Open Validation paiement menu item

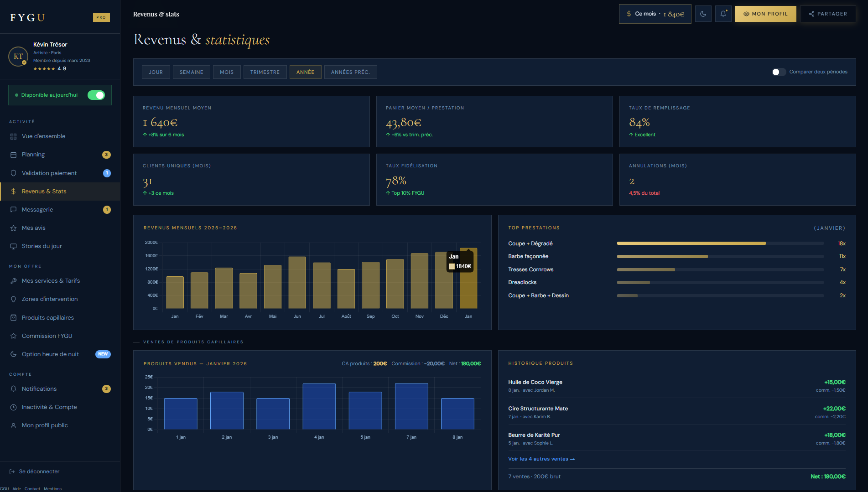point(60,173)
